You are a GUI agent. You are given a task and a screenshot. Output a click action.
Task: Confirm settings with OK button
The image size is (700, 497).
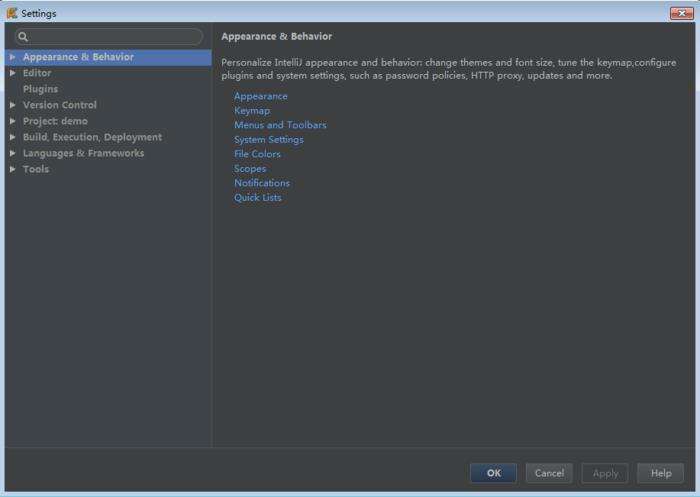[493, 473]
